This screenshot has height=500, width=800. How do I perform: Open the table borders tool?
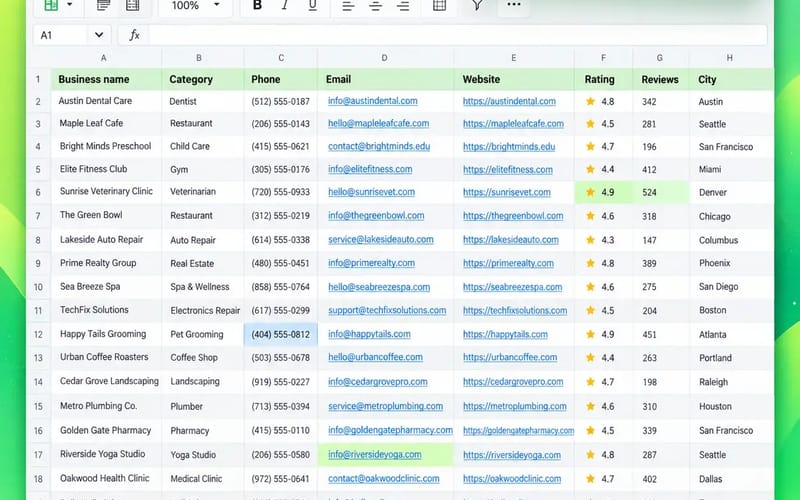(439, 6)
